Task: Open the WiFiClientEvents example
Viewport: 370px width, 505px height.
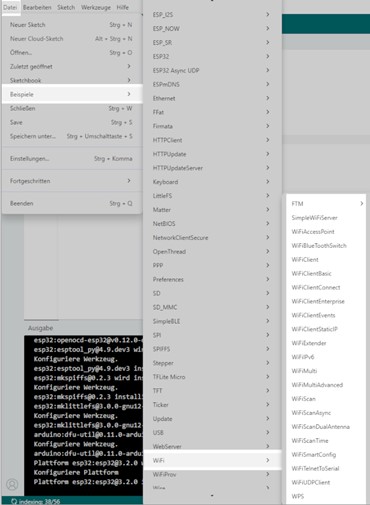Action: tap(326, 315)
